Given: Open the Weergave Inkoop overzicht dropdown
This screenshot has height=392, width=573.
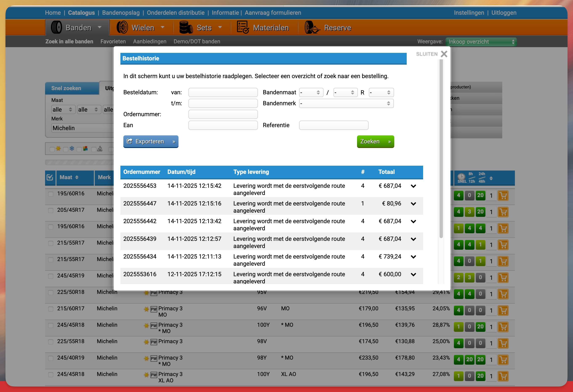Looking at the screenshot, I should point(481,42).
